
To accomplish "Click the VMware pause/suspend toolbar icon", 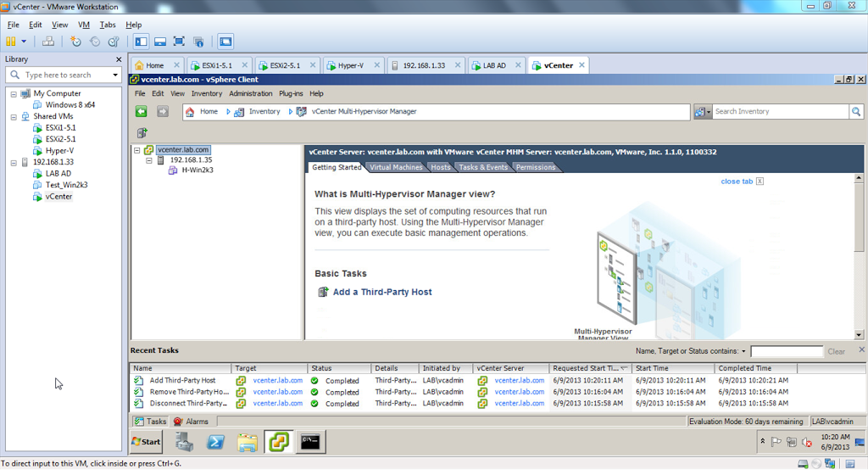I will pos(10,42).
